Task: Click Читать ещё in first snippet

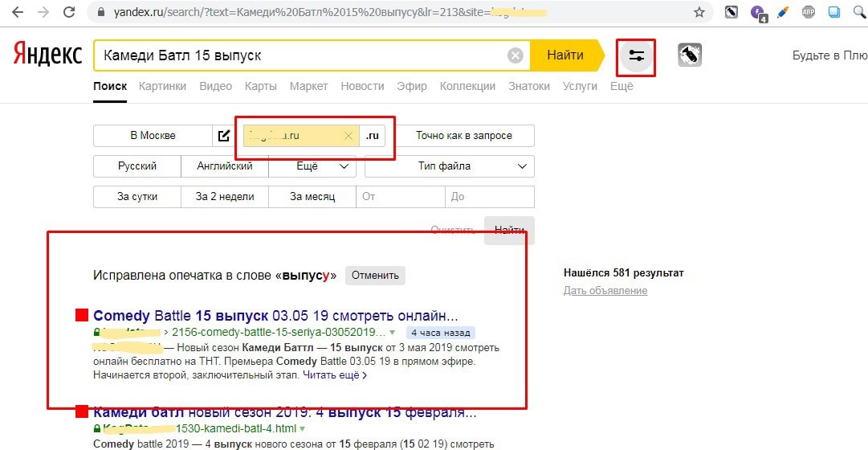Action: tap(334, 375)
